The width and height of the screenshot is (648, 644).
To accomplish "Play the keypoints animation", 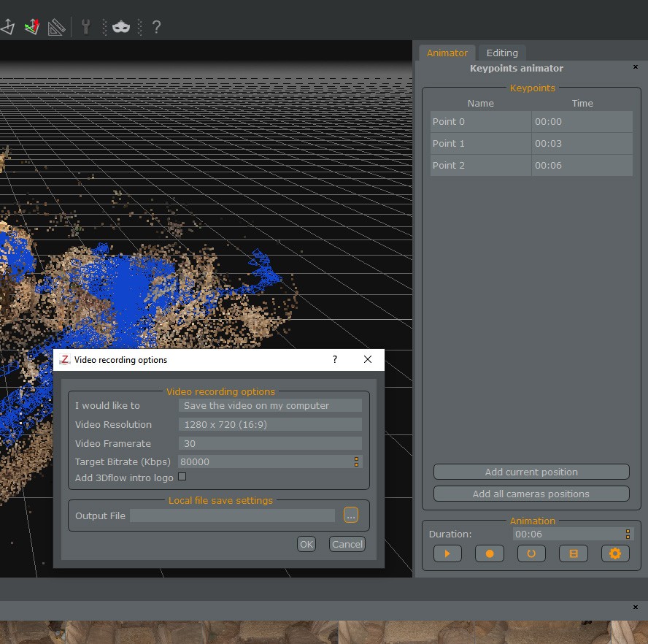I will click(x=447, y=553).
